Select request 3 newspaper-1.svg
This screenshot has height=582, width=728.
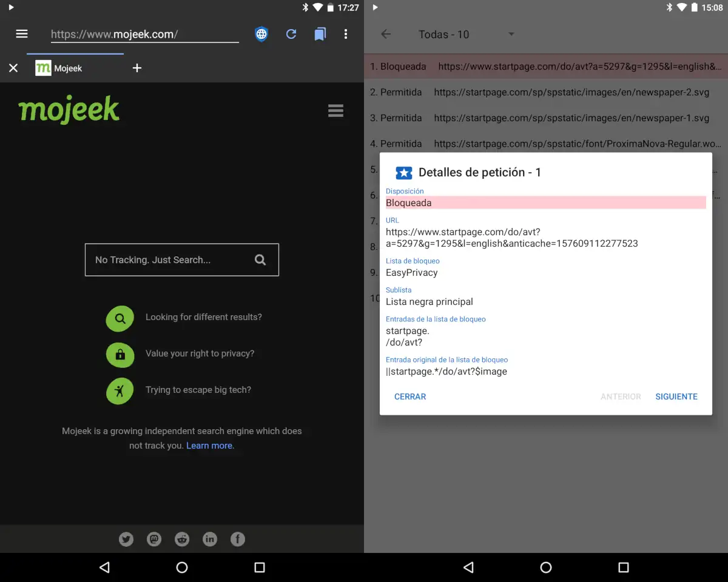(x=546, y=118)
